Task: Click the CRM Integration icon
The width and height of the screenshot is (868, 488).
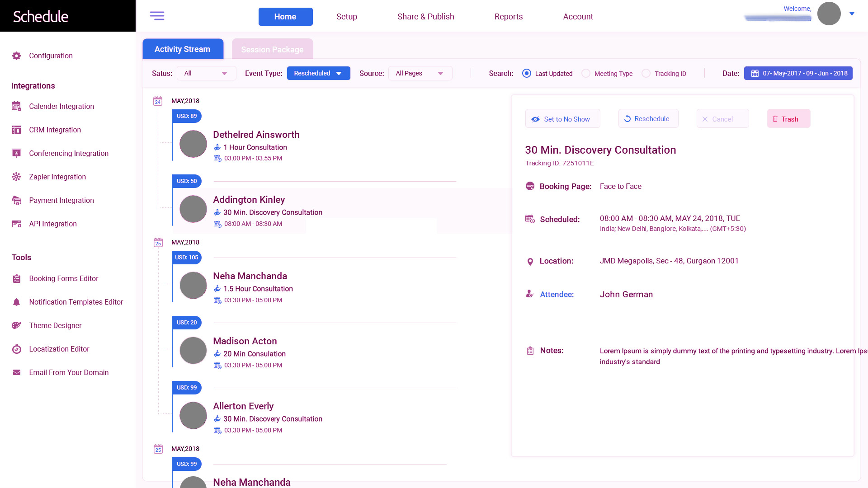Action: [17, 130]
